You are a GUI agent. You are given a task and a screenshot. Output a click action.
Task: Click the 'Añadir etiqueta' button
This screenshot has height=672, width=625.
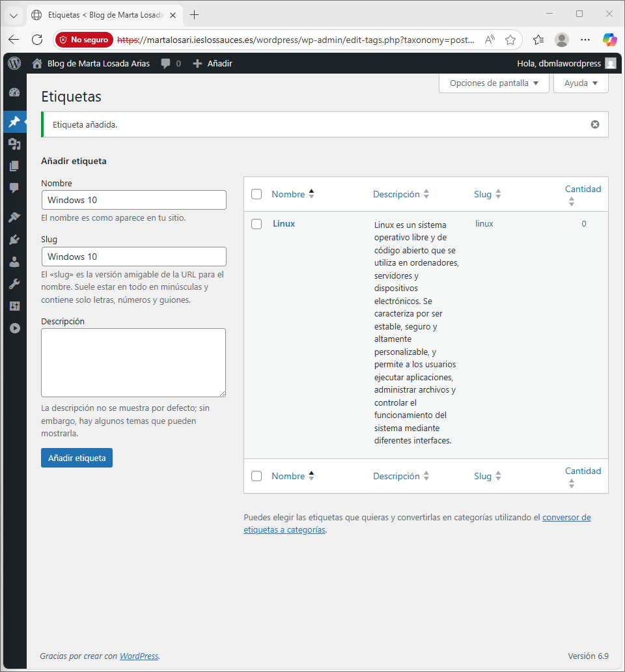click(77, 458)
